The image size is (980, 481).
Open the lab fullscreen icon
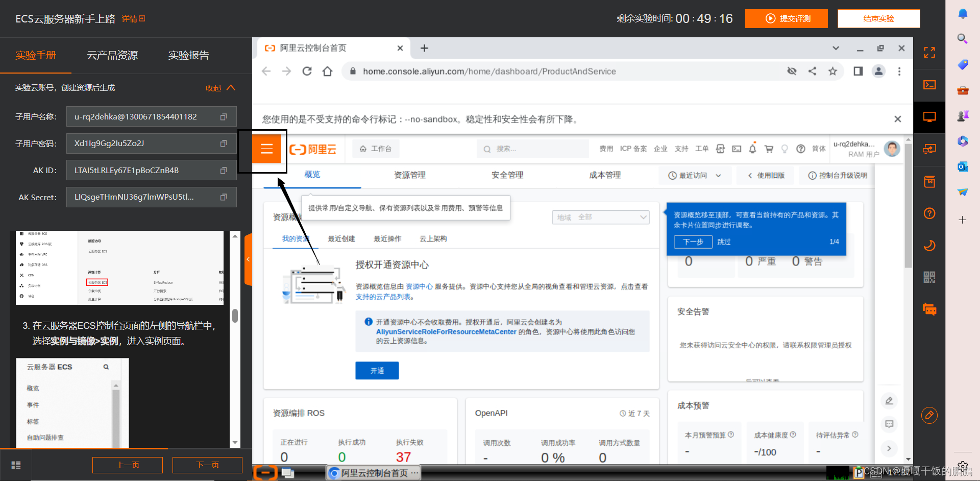click(929, 53)
